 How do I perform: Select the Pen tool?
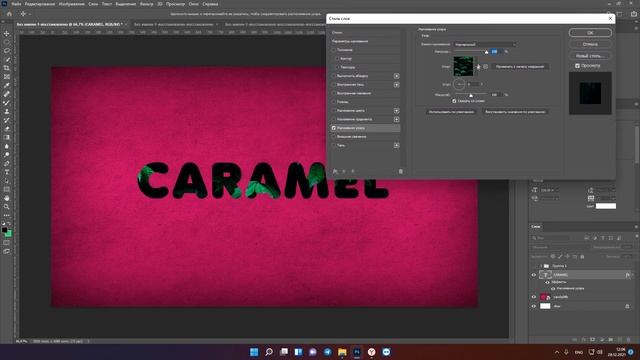[7, 163]
